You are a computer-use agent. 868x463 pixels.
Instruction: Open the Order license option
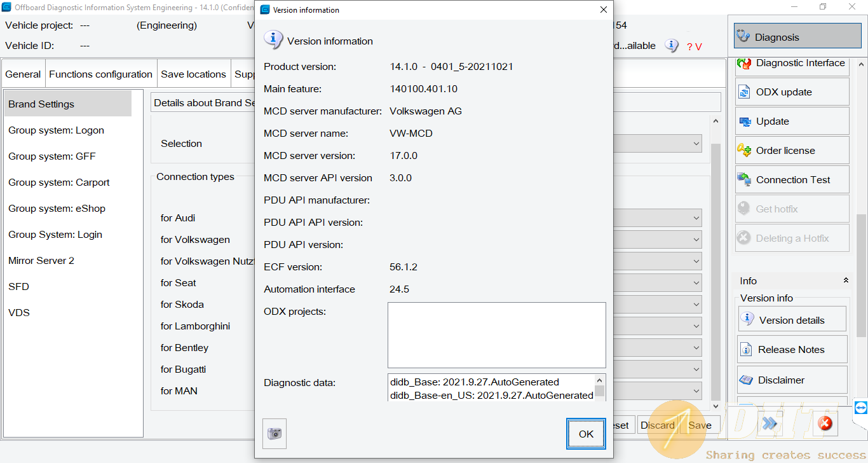pyautogui.click(x=792, y=151)
